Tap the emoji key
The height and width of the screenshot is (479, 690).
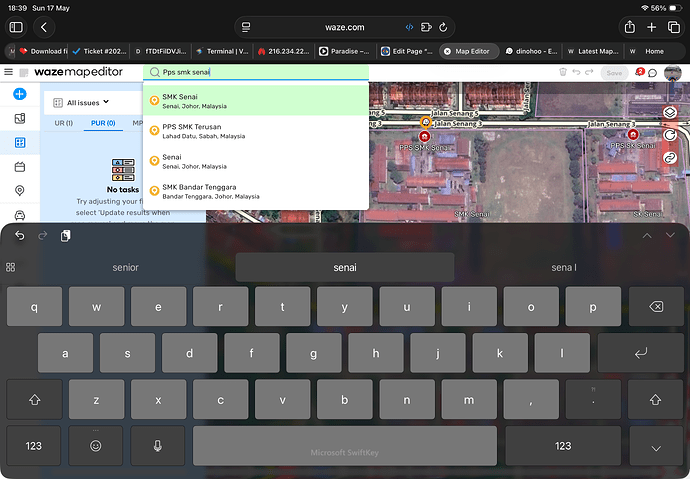[x=95, y=446]
